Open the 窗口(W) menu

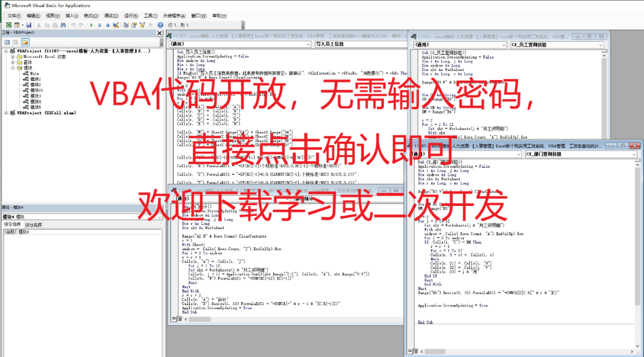[199, 16]
